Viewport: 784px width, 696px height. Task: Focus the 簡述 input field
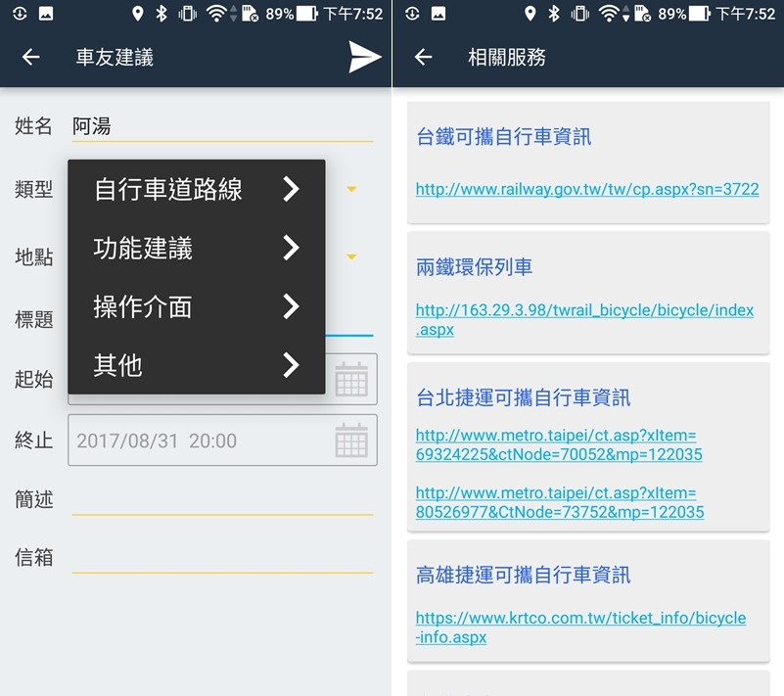point(222,501)
